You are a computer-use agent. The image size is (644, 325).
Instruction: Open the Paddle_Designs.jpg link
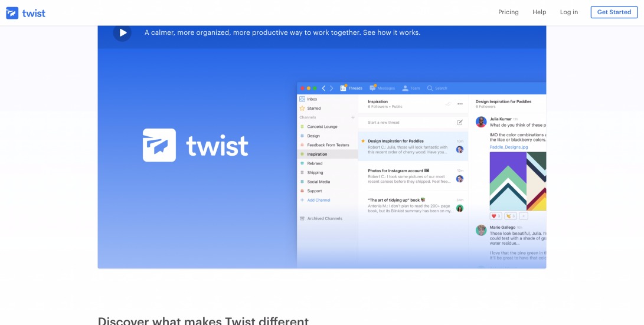(x=508, y=147)
